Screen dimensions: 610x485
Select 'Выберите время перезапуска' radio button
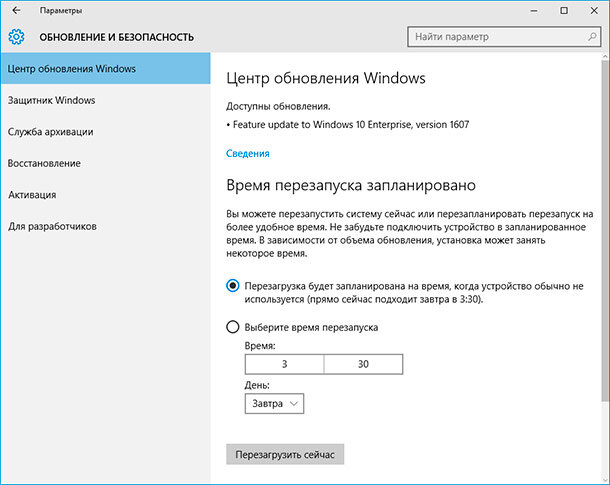[x=233, y=327]
